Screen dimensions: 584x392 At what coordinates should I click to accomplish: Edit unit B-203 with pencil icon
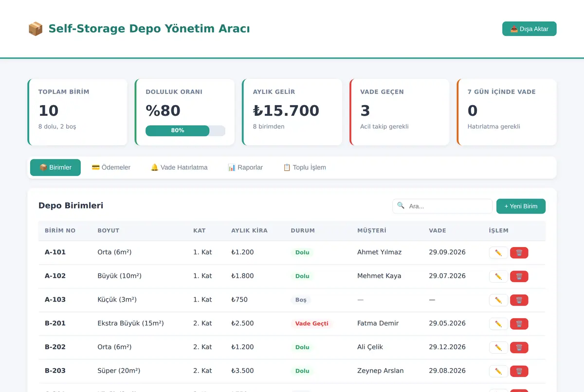point(498,371)
